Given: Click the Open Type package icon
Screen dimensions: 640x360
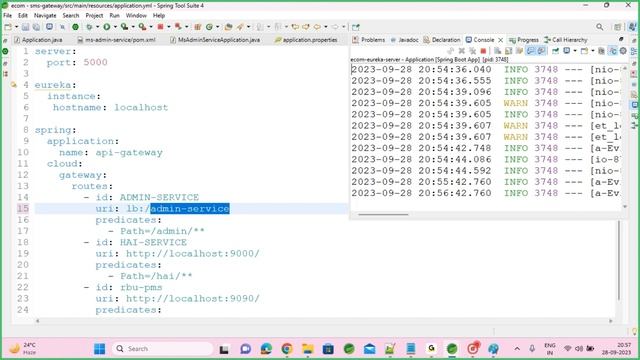Looking at the screenshot, I should coord(198,27).
